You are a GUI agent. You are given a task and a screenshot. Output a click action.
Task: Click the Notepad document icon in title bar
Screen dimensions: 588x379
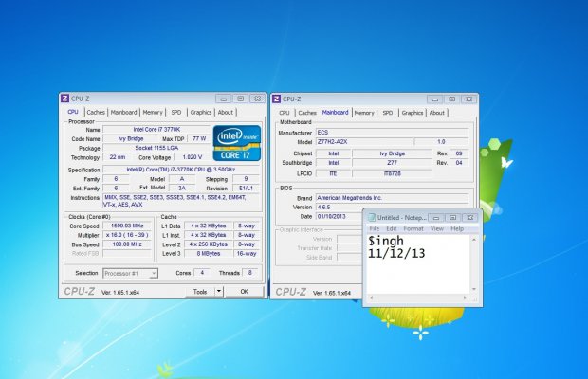pyautogui.click(x=371, y=217)
